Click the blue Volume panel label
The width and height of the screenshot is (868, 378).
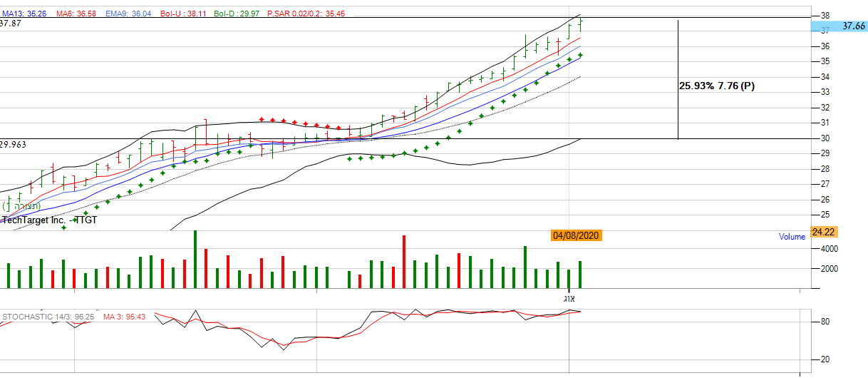pos(792,237)
